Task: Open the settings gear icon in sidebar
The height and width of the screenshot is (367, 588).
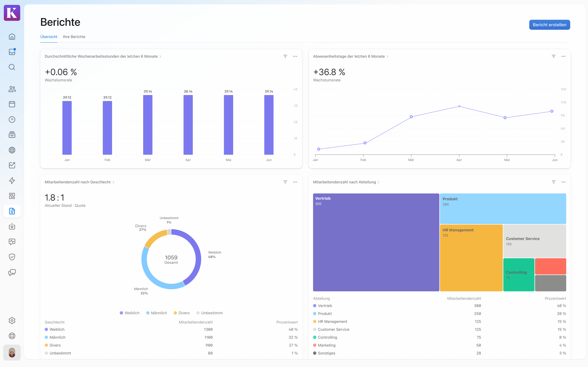Action: [12, 321]
